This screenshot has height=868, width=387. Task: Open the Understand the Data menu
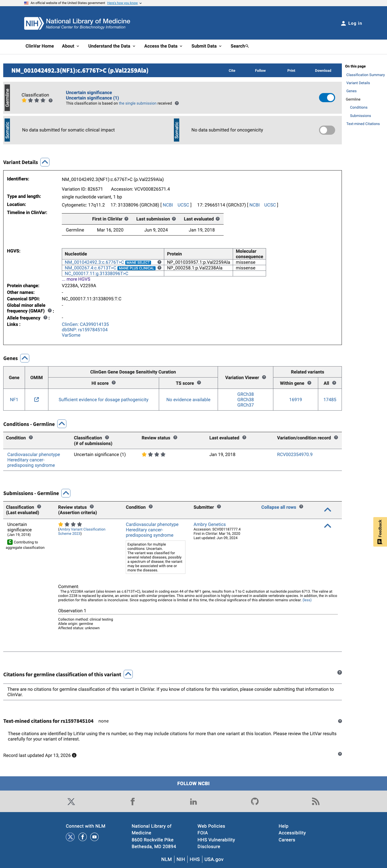coord(112,46)
